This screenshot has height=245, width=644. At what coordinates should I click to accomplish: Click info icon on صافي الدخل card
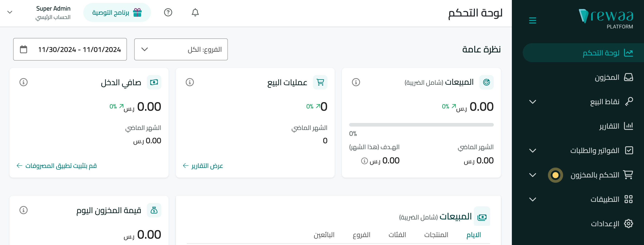24,82
